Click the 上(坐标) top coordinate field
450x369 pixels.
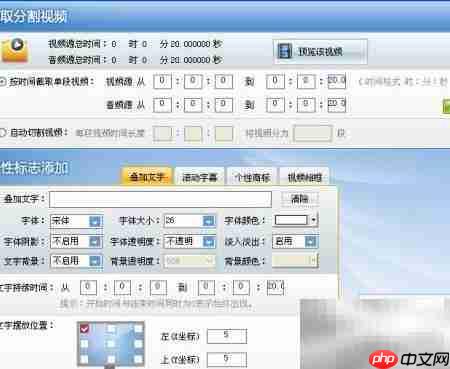point(227,360)
